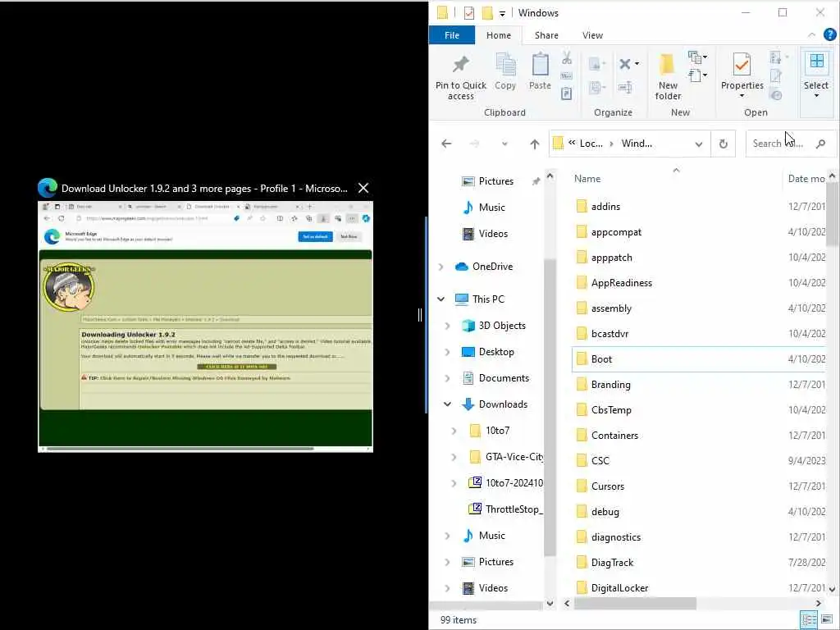Collapse the This PC tree node
This screenshot has width=840, height=630.
pyautogui.click(x=441, y=299)
